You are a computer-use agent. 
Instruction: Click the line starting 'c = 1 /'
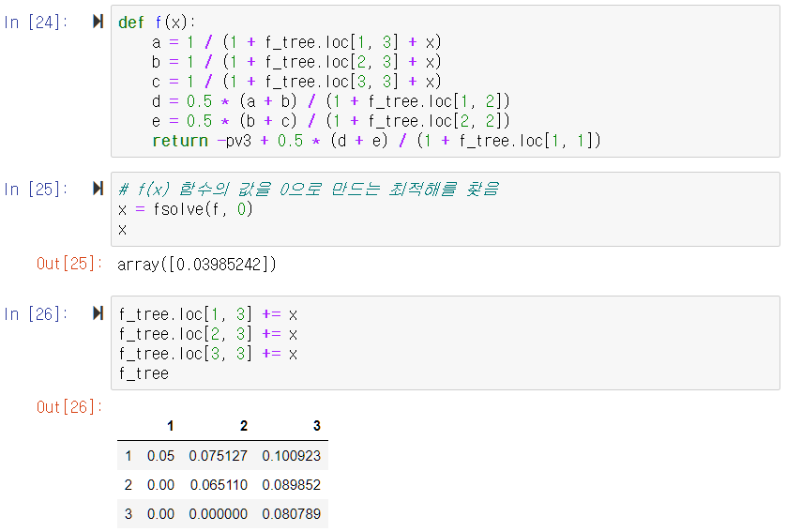[296, 82]
